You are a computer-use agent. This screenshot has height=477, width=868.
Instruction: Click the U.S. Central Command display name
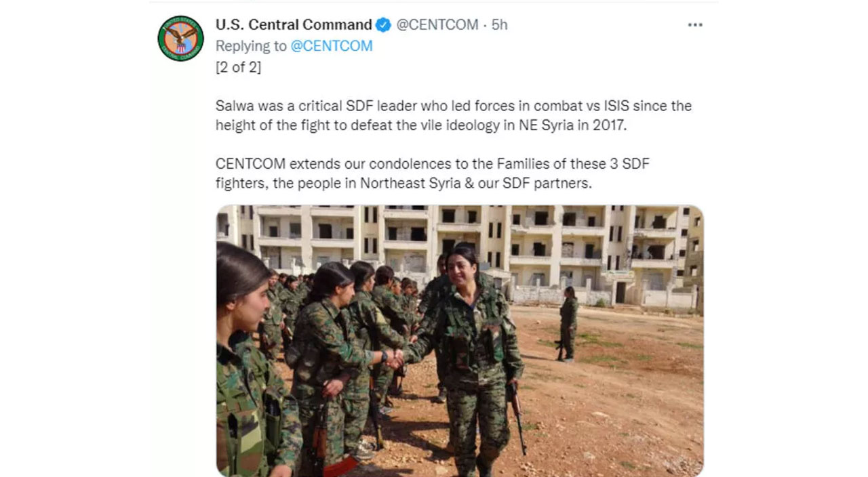pos(293,25)
